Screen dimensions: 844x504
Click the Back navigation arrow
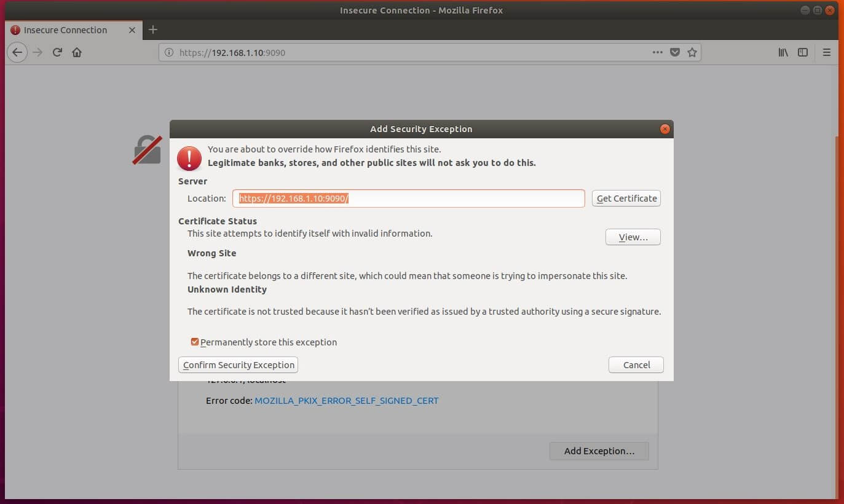click(x=17, y=52)
